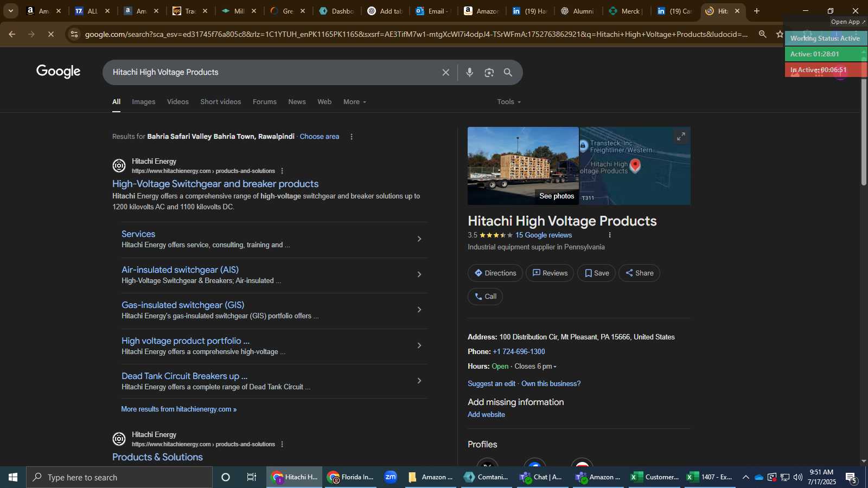The width and height of the screenshot is (868, 488).
Task: Select the Short videos search filter
Action: click(221, 102)
